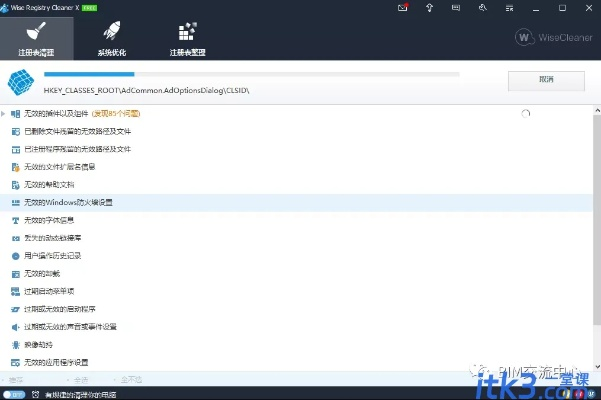Image resolution: width=601 pixels, height=400 pixels.
Task: Expand the invalid software and components category
Action: tap(4, 114)
